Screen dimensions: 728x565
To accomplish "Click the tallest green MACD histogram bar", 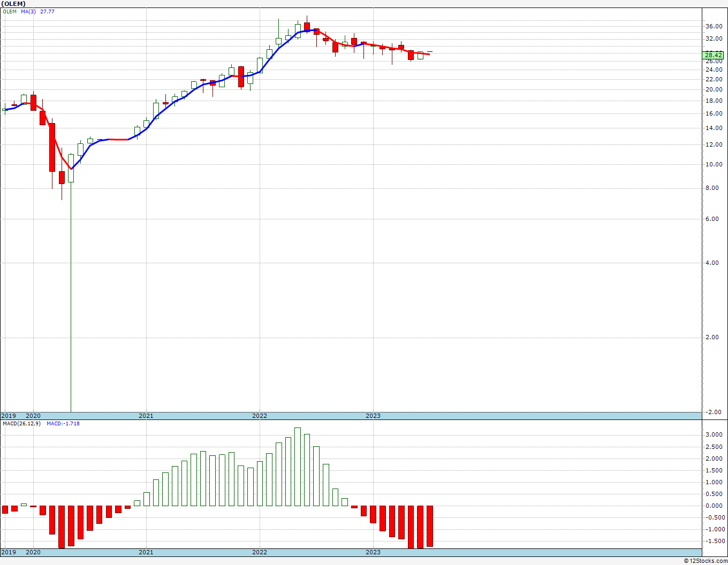I will 298,467.
